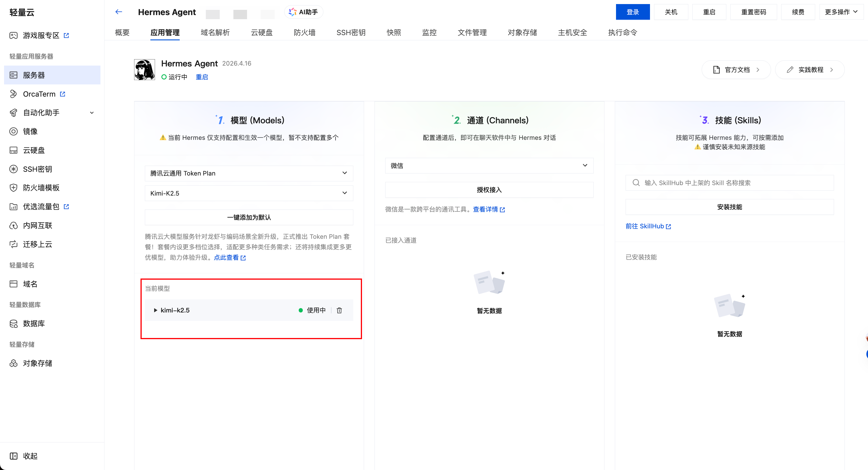Click the 自动化助手 rocket icon

point(13,113)
